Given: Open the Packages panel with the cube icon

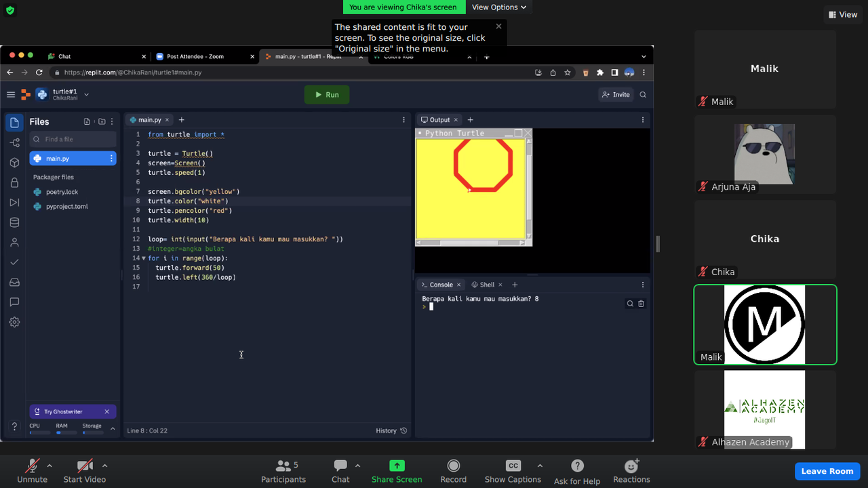Looking at the screenshot, I should 14,162.
